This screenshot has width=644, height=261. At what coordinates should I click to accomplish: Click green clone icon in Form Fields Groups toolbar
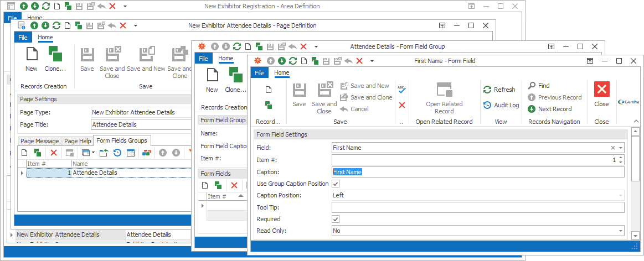click(x=38, y=153)
